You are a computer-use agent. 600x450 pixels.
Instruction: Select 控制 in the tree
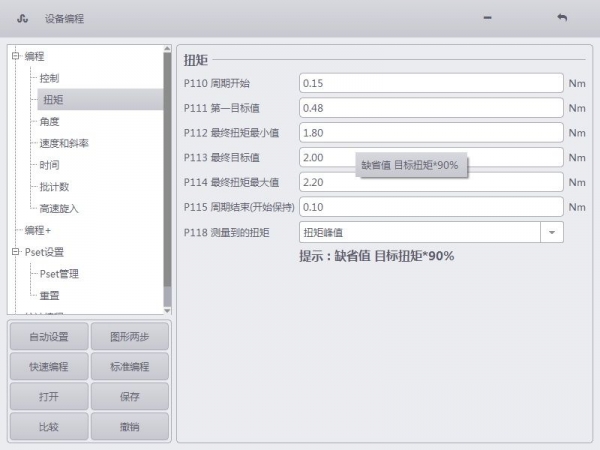50,78
